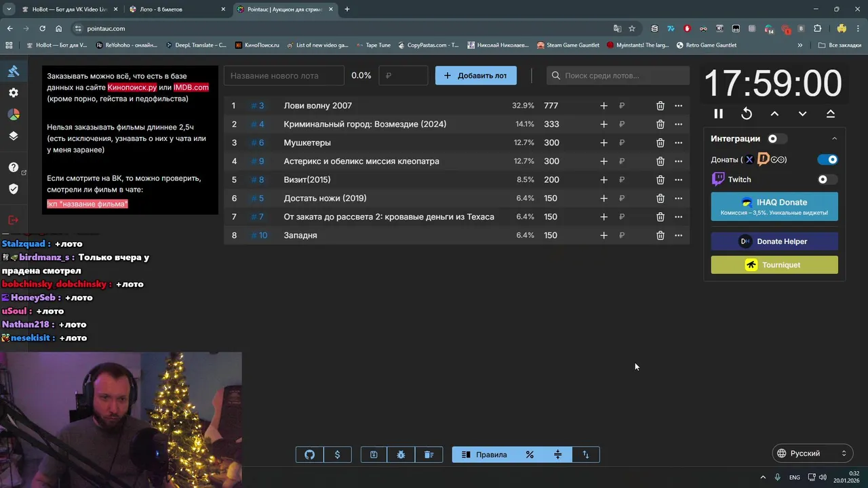Click the sort order arrows button
Viewport: 868px width, 488px height.
[x=586, y=455]
